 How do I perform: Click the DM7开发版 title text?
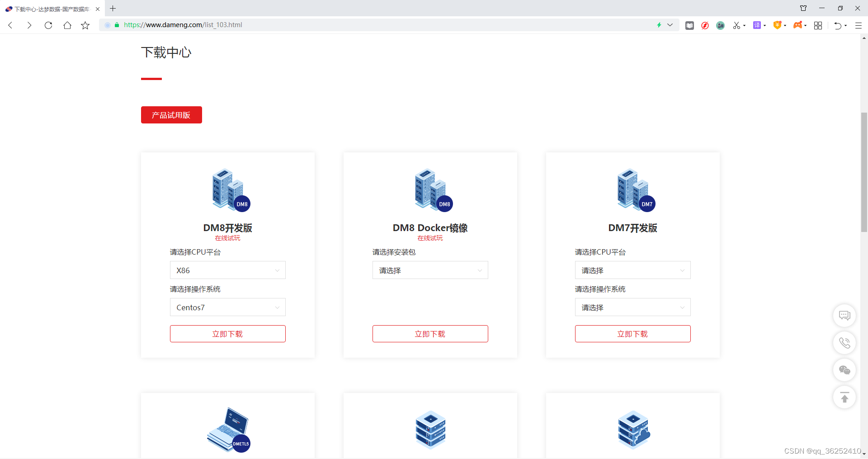click(633, 228)
